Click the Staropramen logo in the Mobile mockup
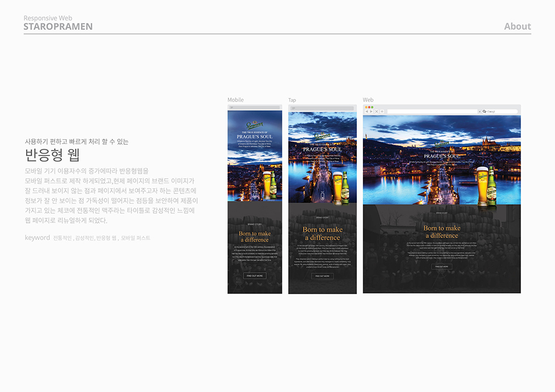This screenshot has height=392, width=555. (254, 124)
